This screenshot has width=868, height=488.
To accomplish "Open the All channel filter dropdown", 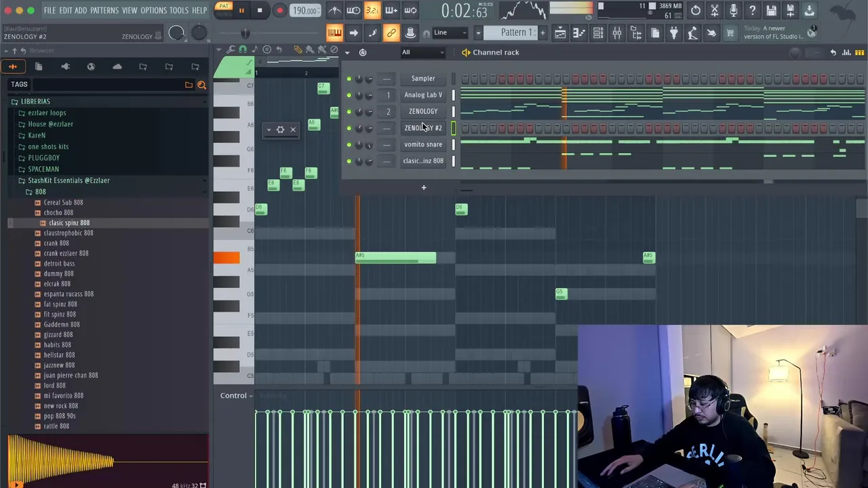I will [x=422, y=52].
